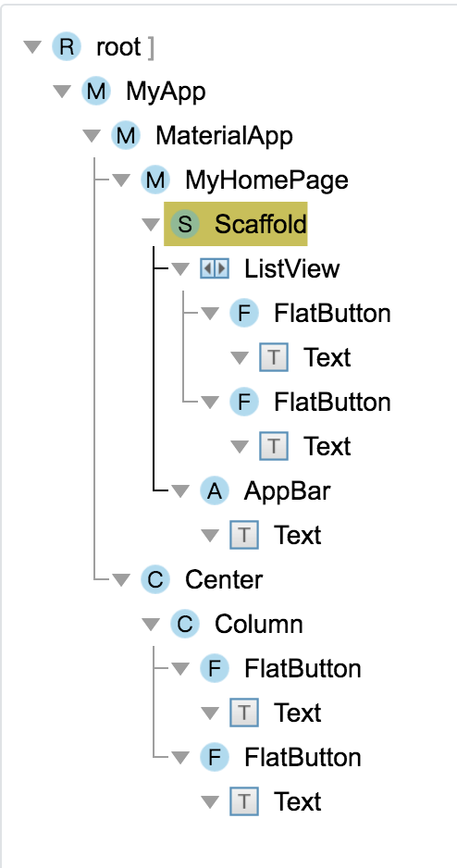This screenshot has height=868, width=457.
Task: Collapse the MyHomePage disclosure triangle
Action: click(121, 180)
